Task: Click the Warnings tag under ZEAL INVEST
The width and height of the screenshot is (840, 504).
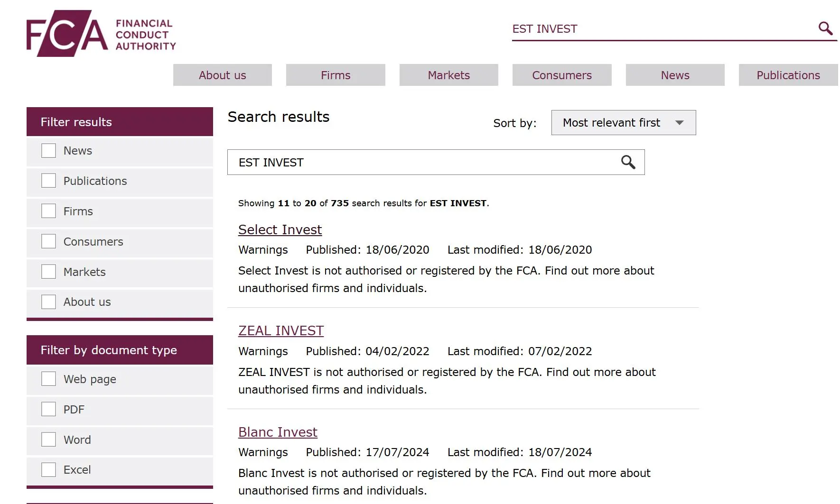Action: 263,351
